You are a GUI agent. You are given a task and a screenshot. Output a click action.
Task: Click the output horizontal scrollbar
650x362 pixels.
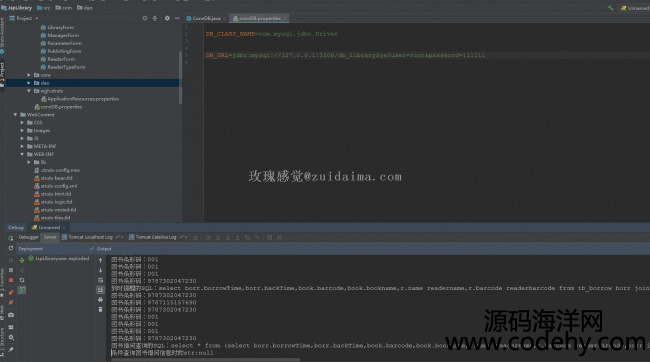[x=205, y=360]
